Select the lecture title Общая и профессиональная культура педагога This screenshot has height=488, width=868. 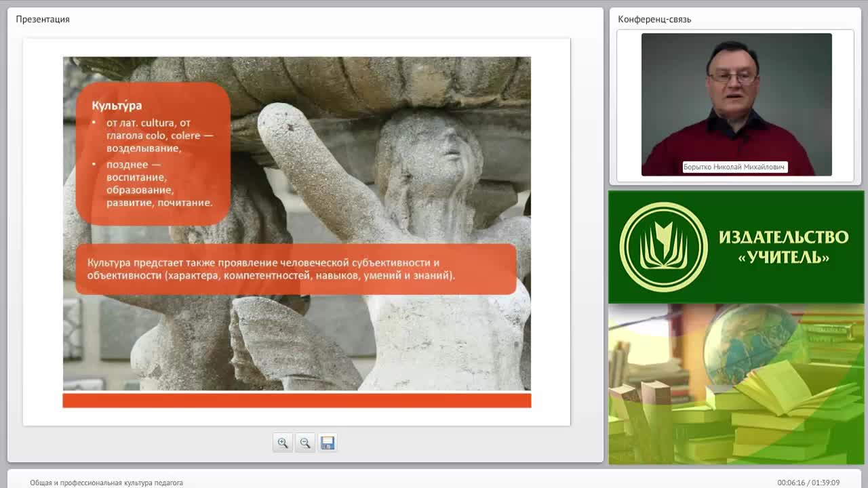(x=106, y=483)
